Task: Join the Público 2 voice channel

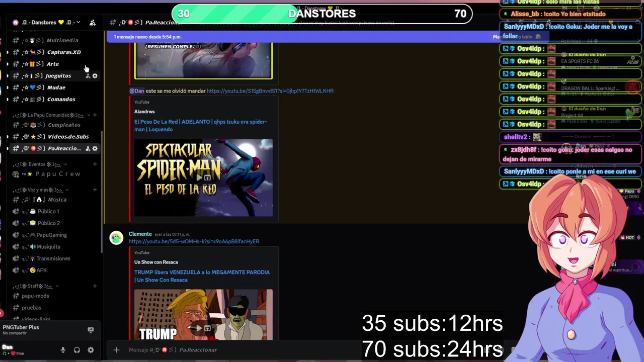Action: pyautogui.click(x=54, y=223)
